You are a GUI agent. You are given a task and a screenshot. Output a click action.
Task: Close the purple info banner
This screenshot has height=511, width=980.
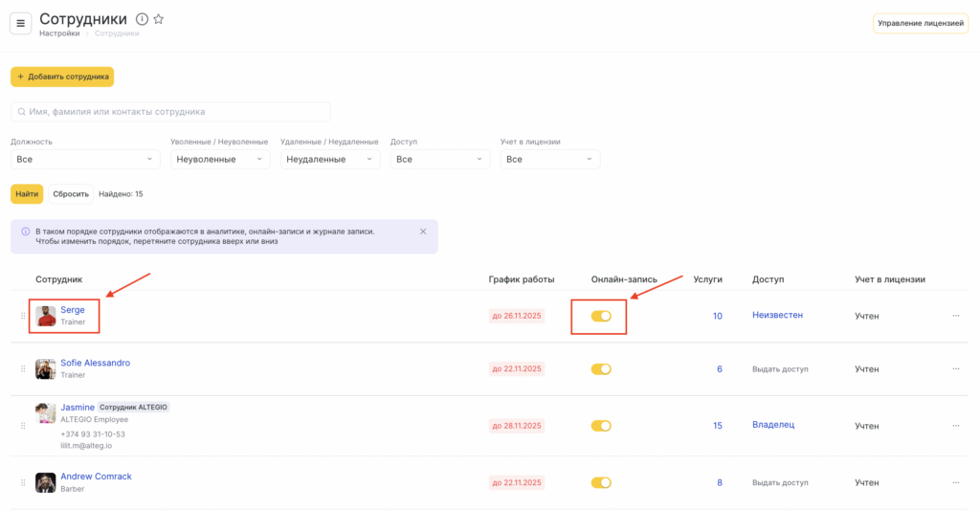[x=423, y=232]
